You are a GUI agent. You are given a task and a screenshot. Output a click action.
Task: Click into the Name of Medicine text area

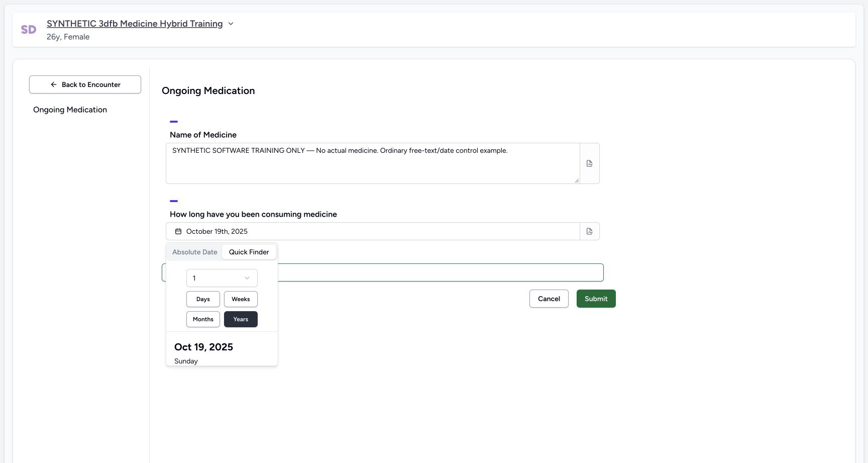tap(373, 163)
